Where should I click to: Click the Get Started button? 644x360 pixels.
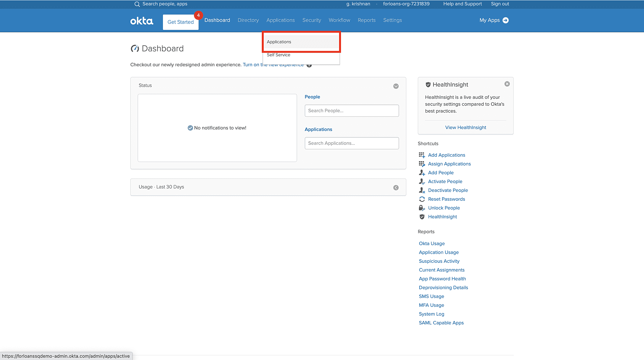pyautogui.click(x=180, y=22)
